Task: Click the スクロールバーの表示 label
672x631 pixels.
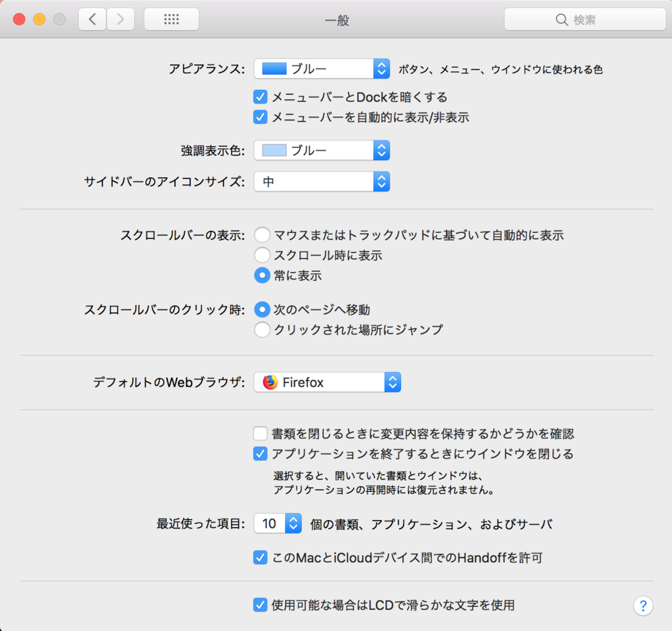Action: click(182, 235)
